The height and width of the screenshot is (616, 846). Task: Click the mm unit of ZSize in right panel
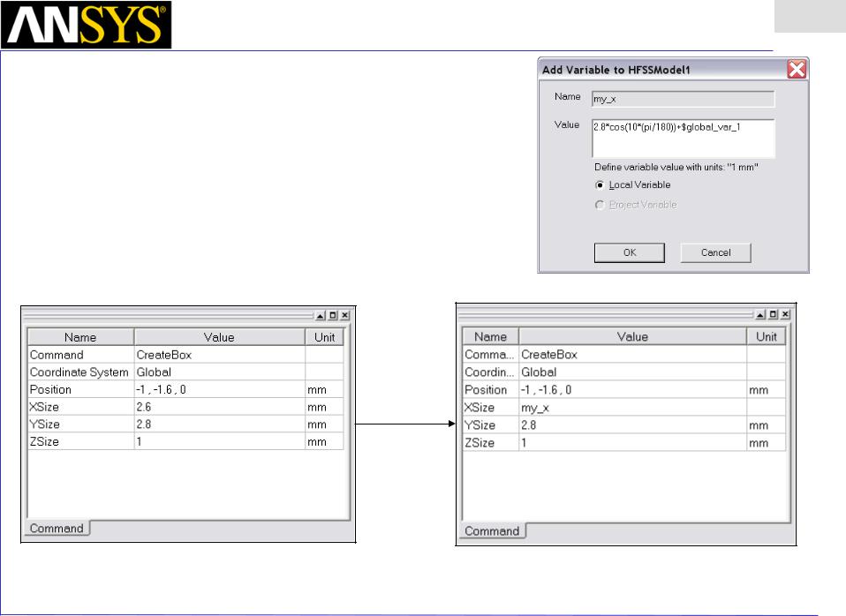(767, 442)
